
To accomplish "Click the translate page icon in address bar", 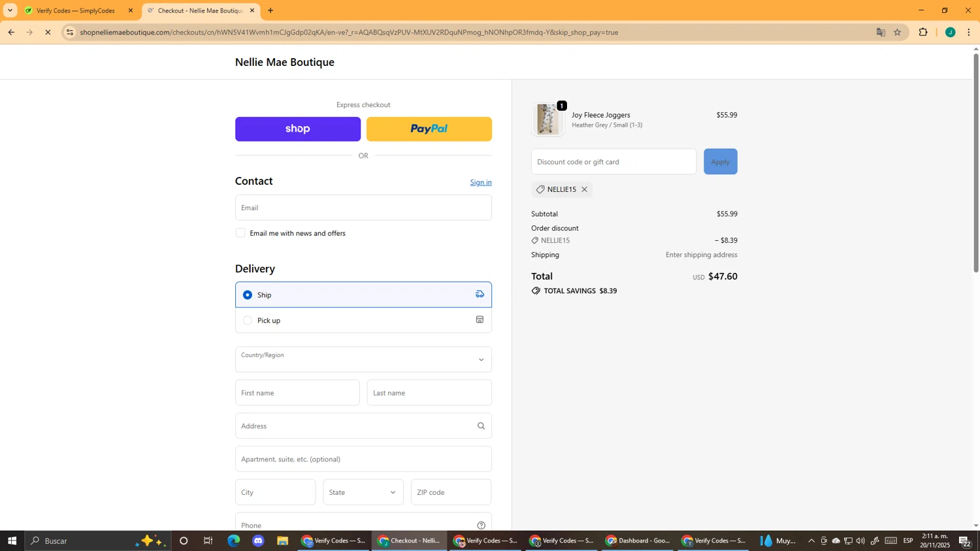I will [x=881, y=32].
